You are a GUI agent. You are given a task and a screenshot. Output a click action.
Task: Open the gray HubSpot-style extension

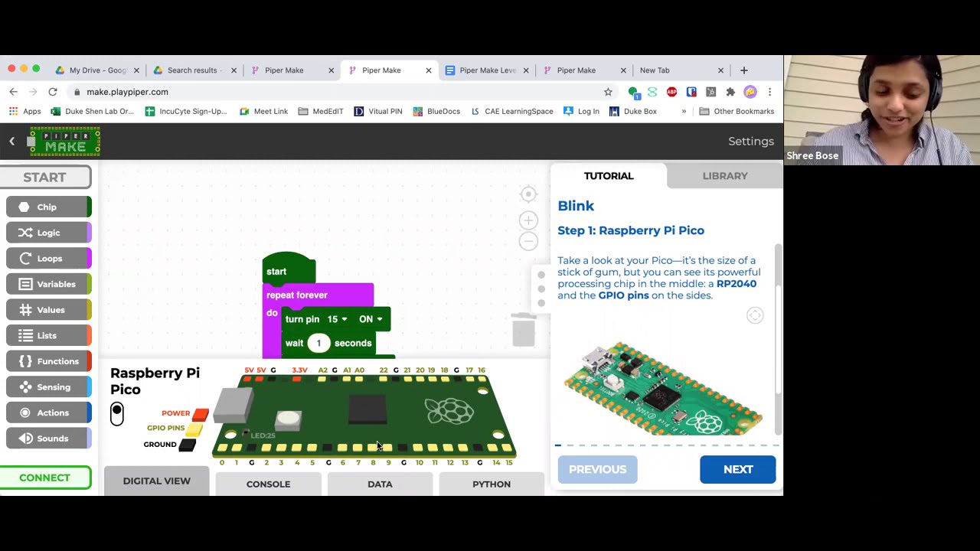tap(711, 92)
